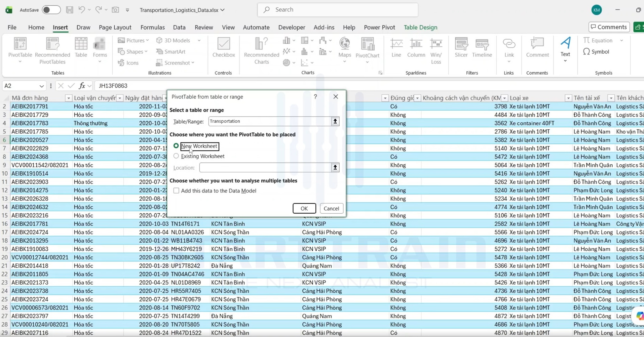This screenshot has height=337, width=644.
Task: Click the Comments button
Action: pyautogui.click(x=609, y=27)
